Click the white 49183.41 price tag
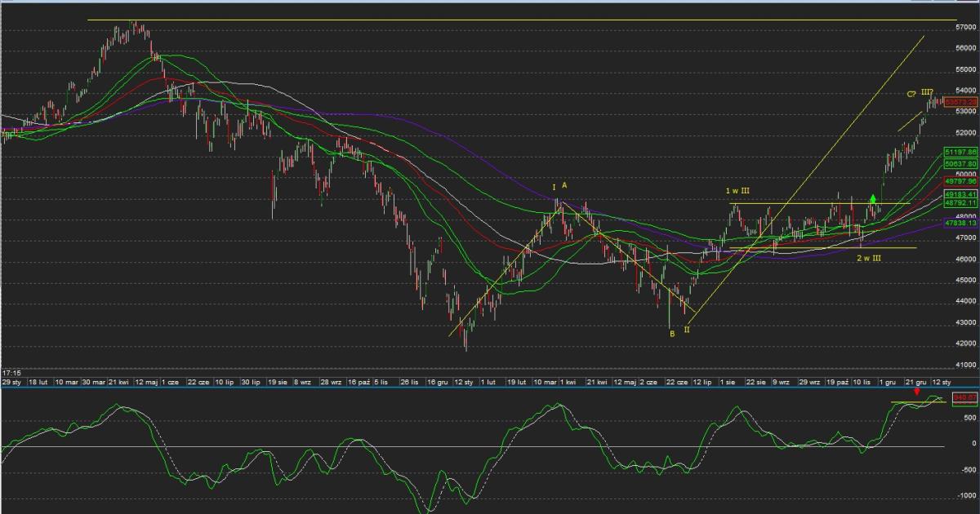Viewport: 980px width, 514px height. tap(961, 195)
